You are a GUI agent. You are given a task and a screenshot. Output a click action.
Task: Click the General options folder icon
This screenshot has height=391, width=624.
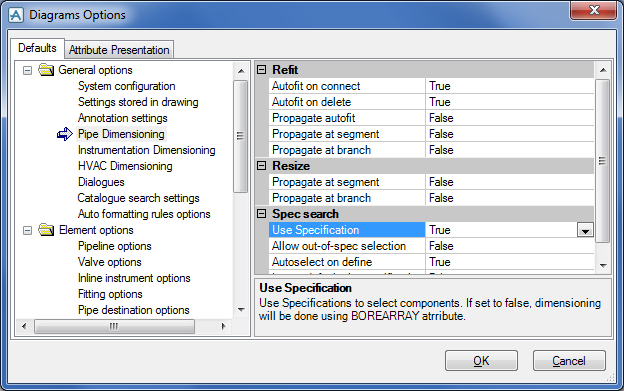(46, 70)
